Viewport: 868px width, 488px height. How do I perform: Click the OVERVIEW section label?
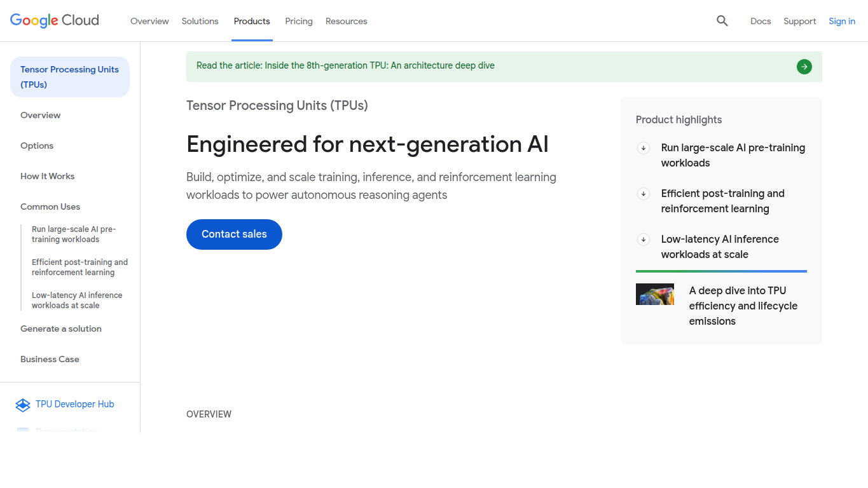tap(209, 414)
